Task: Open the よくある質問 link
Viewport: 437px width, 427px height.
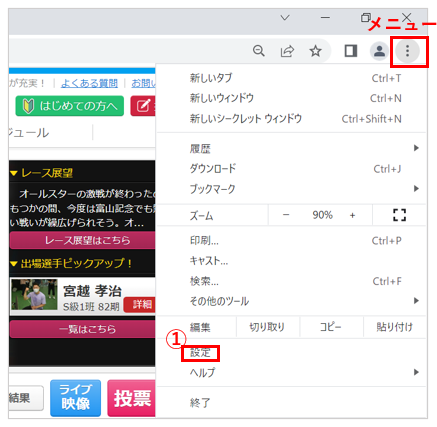Action: coord(89,83)
